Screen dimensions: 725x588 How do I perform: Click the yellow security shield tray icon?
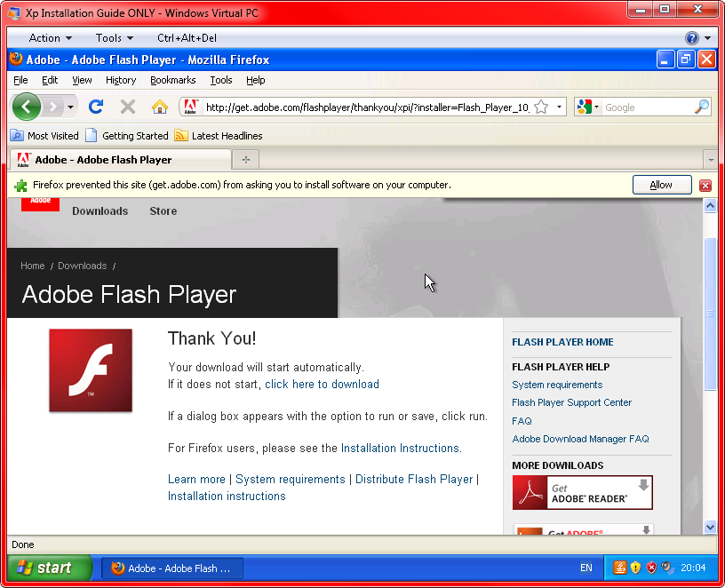coord(636,568)
